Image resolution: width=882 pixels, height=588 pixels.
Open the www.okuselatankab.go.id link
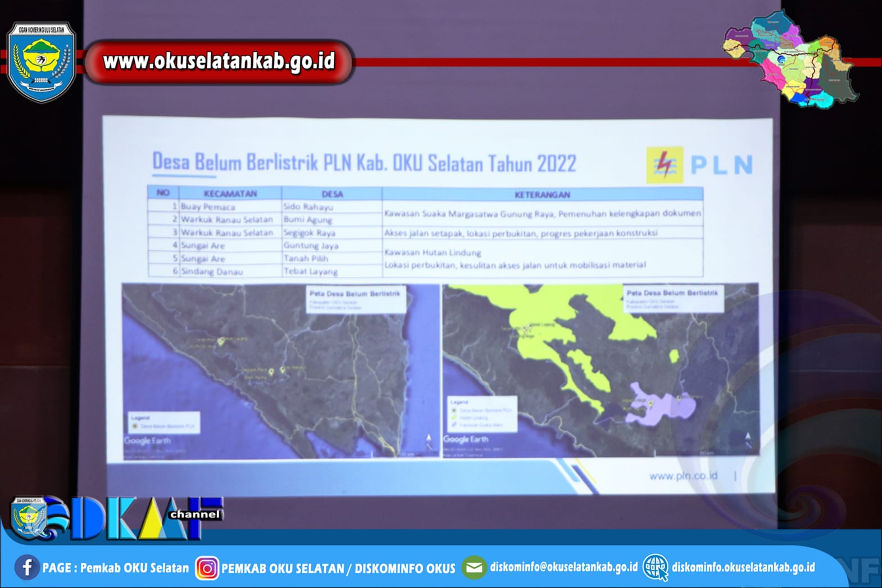coord(219,61)
